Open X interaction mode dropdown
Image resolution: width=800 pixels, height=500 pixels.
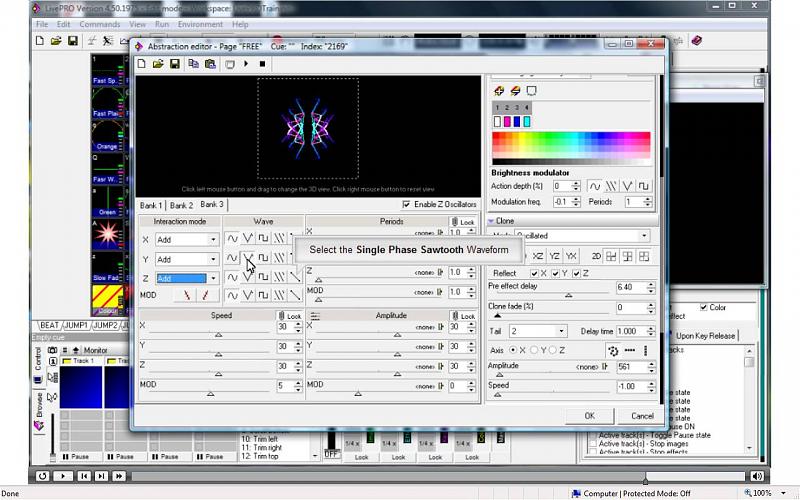(x=213, y=239)
